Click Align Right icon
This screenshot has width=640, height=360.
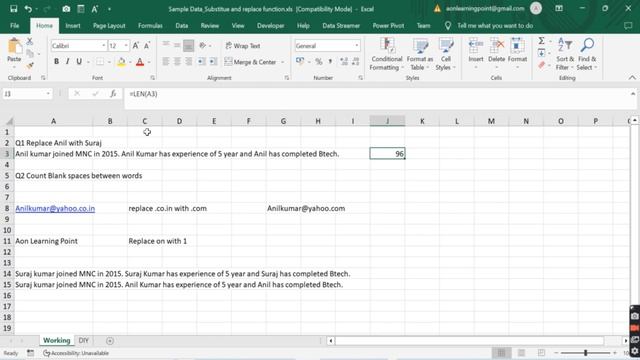pyautogui.click(x=188, y=62)
